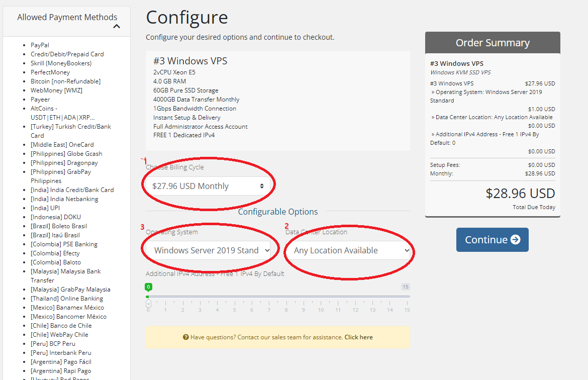
Task: Click Payeer list entry
Action: [40, 100]
